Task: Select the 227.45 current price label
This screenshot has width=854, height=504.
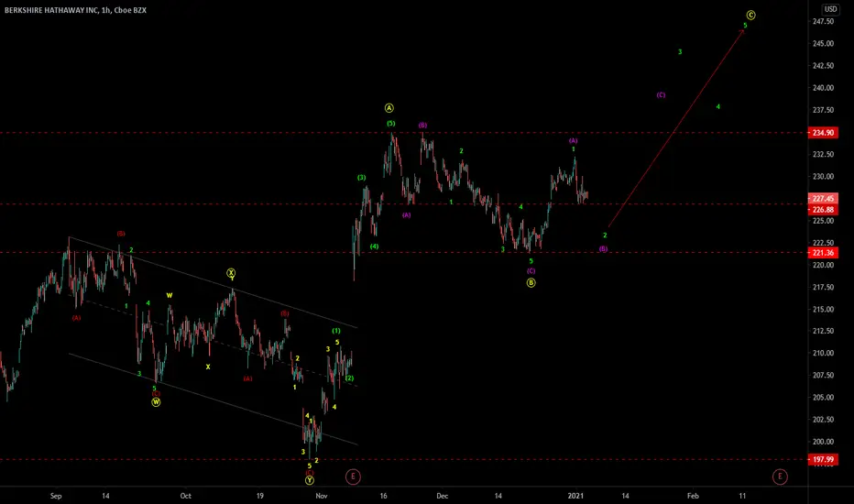Action: click(823, 198)
